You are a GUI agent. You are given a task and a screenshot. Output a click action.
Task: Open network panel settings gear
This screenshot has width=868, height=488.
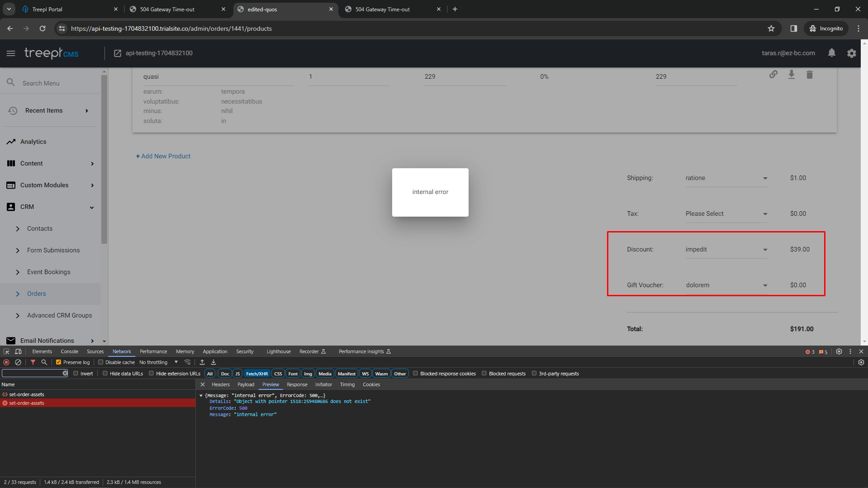coord(861,362)
